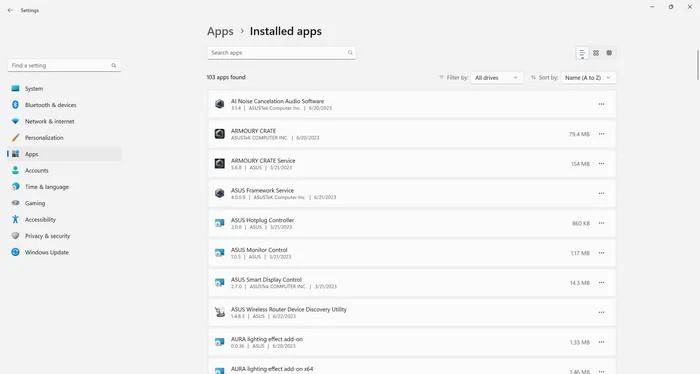700x374 pixels.
Task: Open more options for ARMOURY CRATE Service
Action: coord(601,164)
